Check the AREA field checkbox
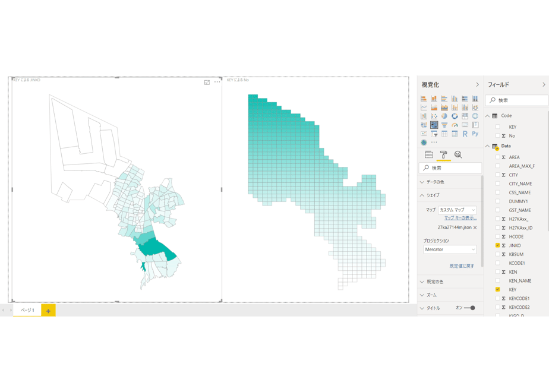The width and height of the screenshot is (549, 392). click(497, 157)
